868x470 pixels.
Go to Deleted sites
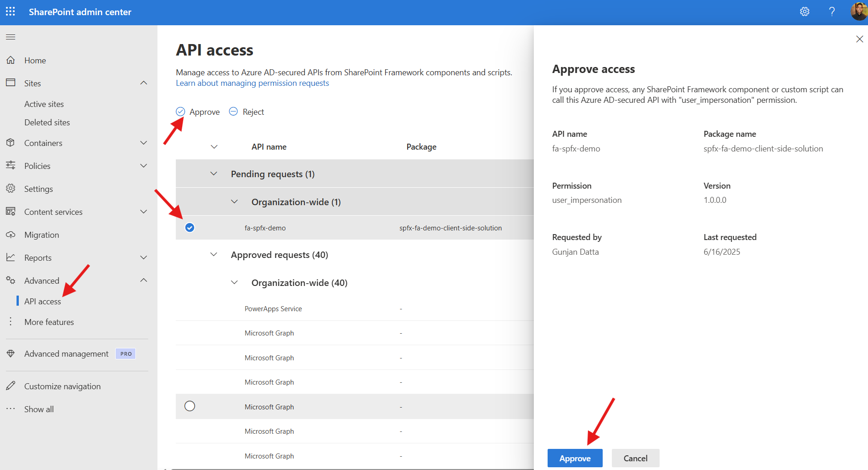click(x=47, y=123)
